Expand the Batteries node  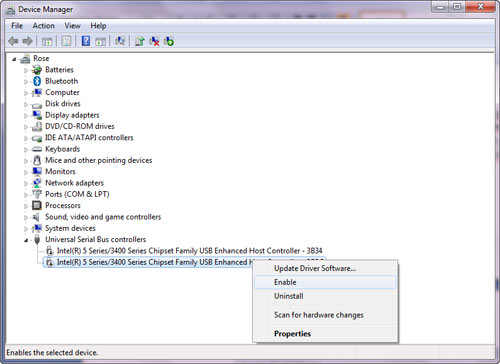(26, 70)
